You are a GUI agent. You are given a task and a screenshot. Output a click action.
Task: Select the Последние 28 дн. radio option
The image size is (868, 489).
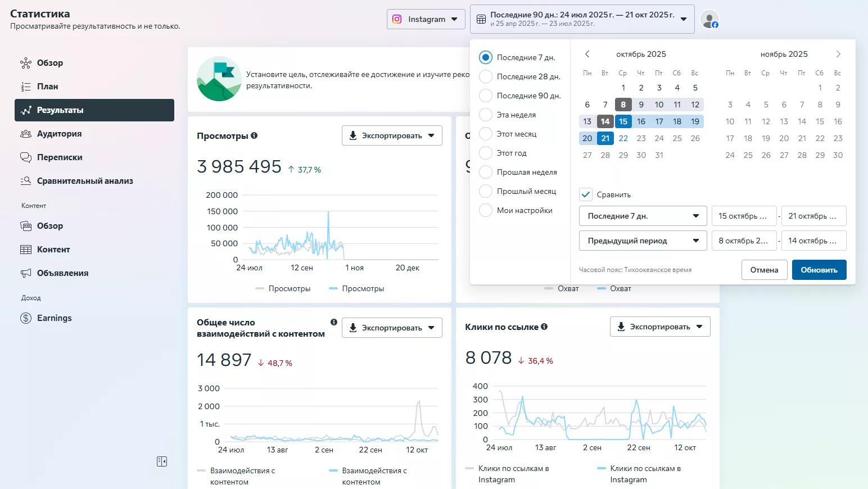[x=486, y=76]
